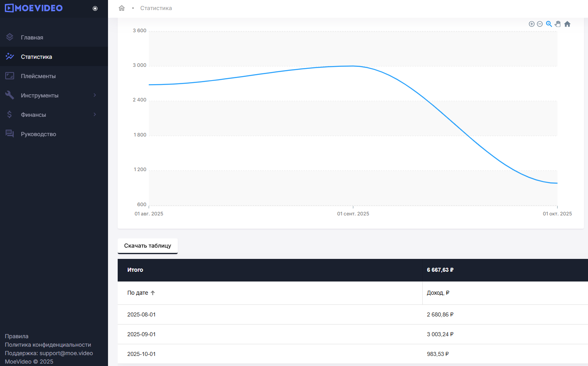Click the MoeVideo © 2025 footer text

[x=29, y=362]
